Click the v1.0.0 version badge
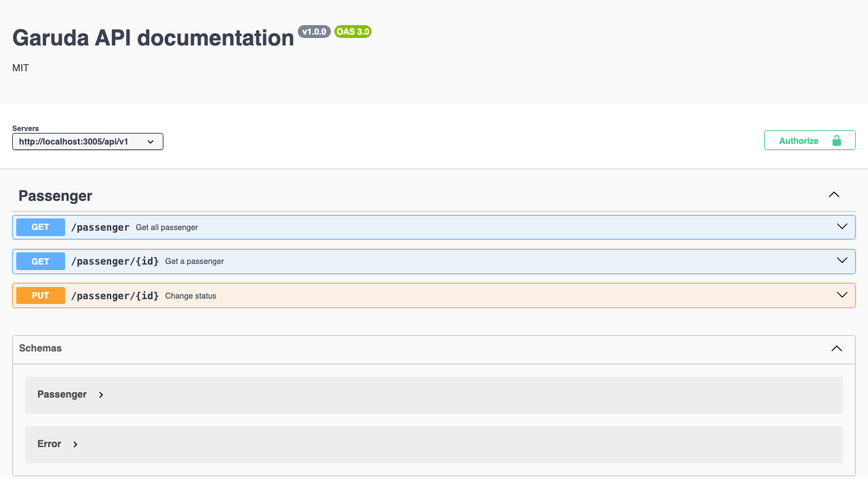 (x=314, y=32)
